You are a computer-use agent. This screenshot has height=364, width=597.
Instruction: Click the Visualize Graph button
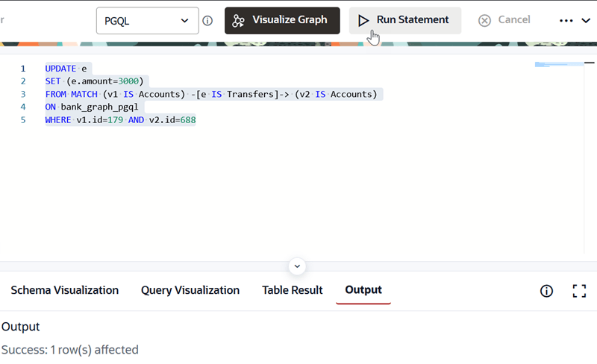282,21
